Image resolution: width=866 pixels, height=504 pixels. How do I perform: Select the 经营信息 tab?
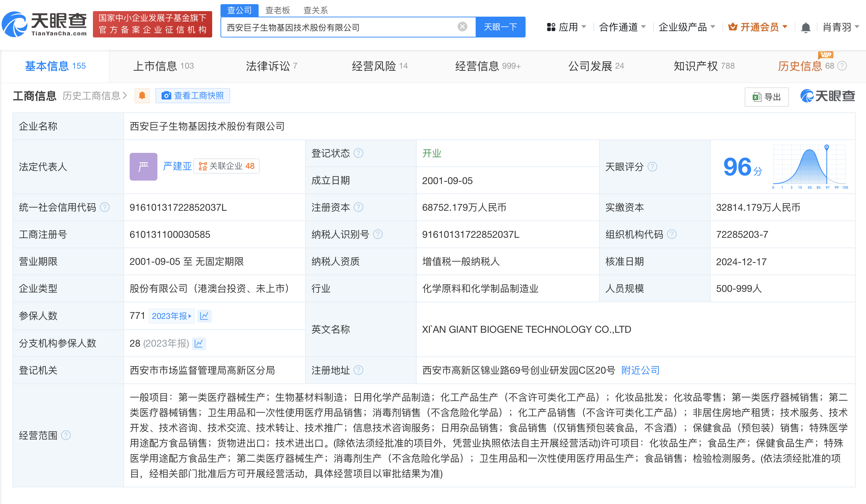[x=488, y=66]
